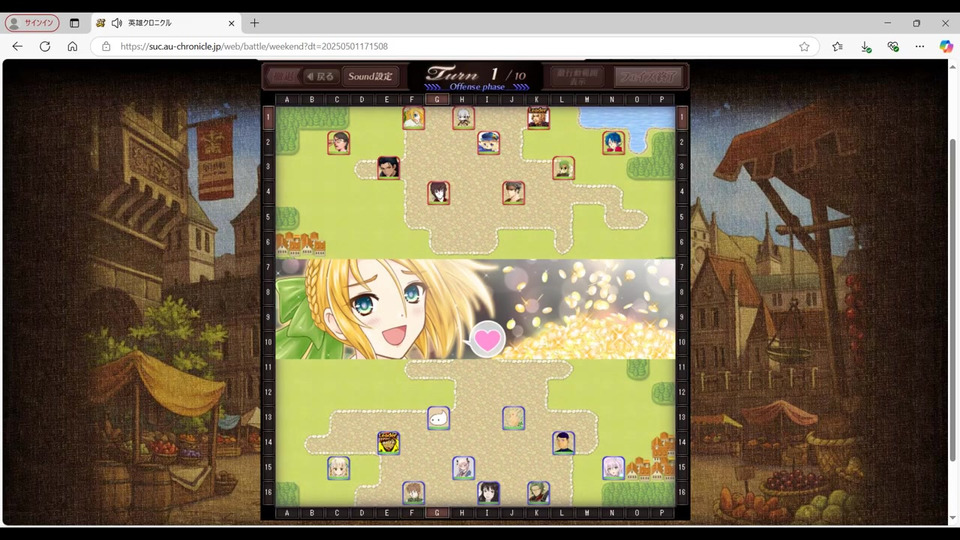Screen dimensions: 960x540
Task: Select the dark-haired enemy unit at E3
Action: tap(389, 168)
